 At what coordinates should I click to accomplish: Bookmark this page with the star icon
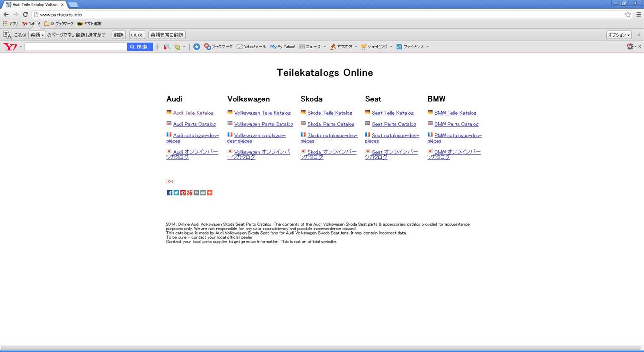(628, 14)
